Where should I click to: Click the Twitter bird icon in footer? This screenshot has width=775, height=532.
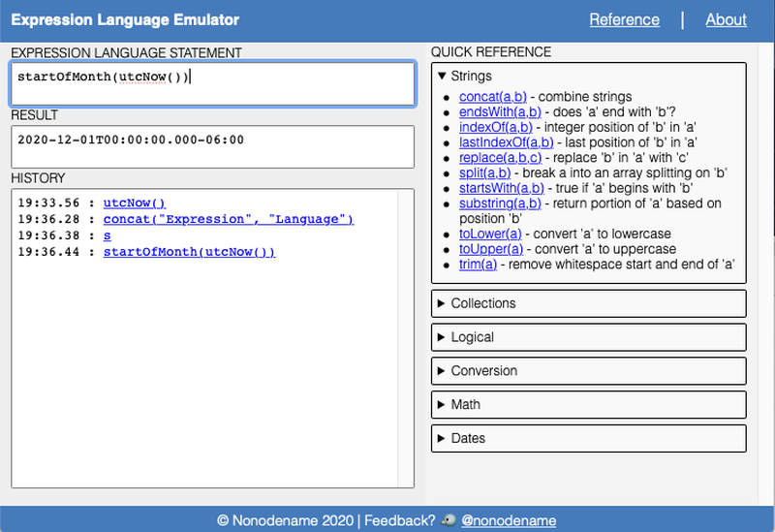tap(449, 520)
